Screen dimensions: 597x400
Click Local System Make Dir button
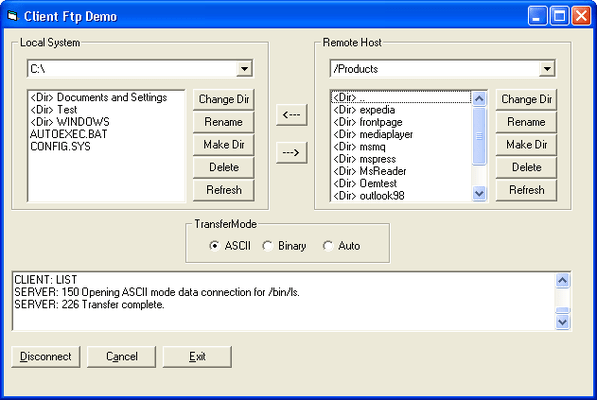223,145
